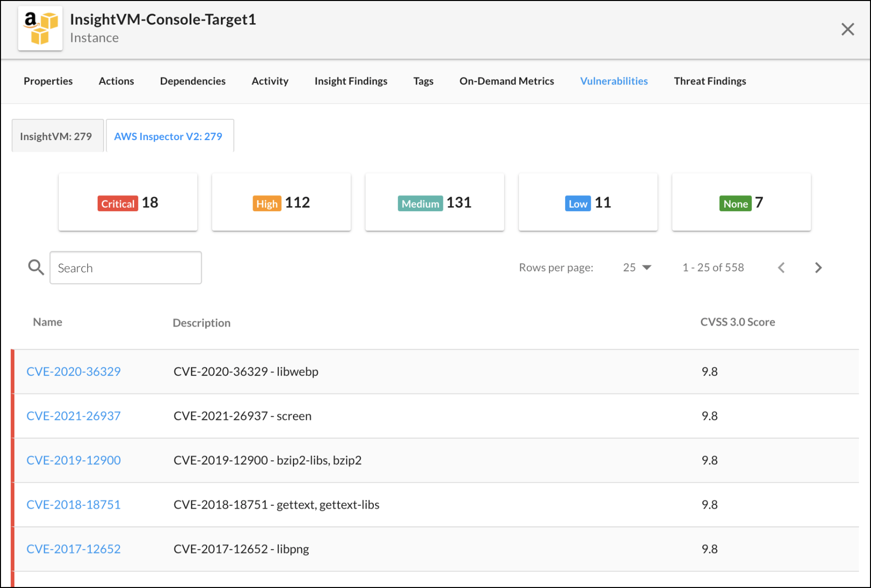Open the Tags tab
Image resolution: width=871 pixels, height=588 pixels.
coord(423,81)
